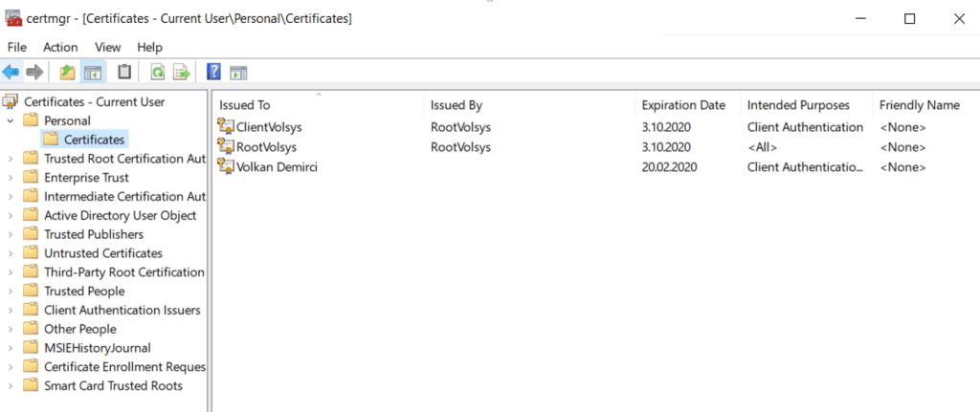The width and height of the screenshot is (980, 412).
Task: Expand Certificate Enrollment Requests node
Action: click(x=10, y=367)
